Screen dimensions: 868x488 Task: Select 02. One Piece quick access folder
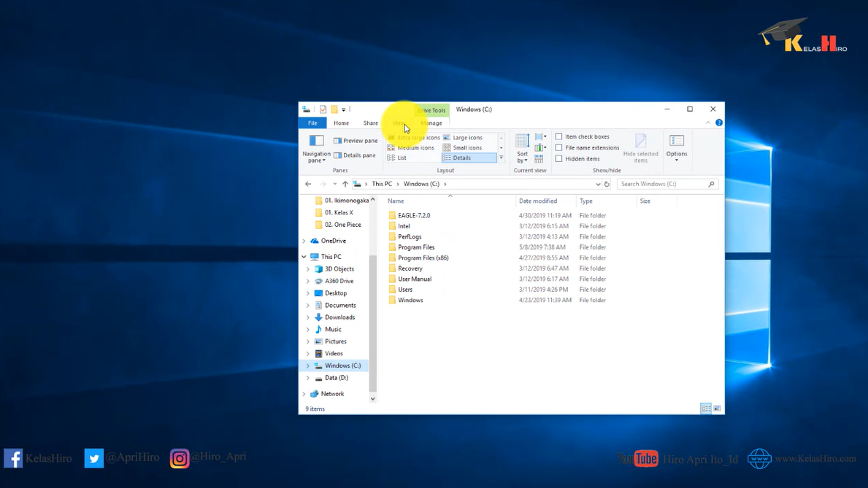point(342,225)
